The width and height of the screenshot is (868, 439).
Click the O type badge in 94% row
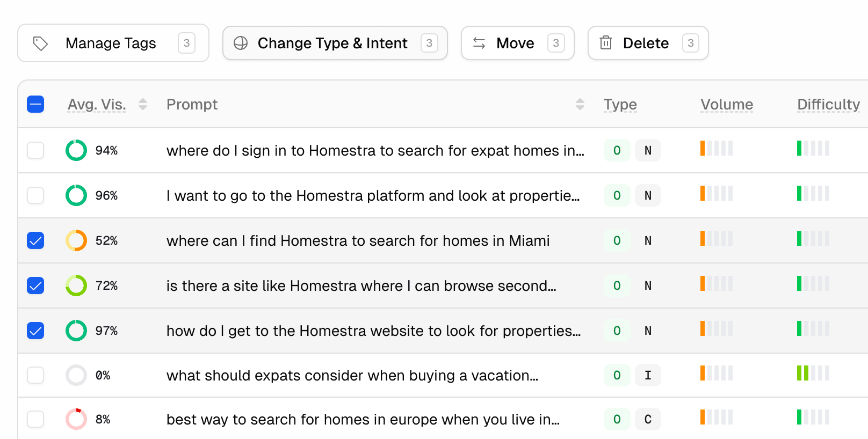click(617, 150)
